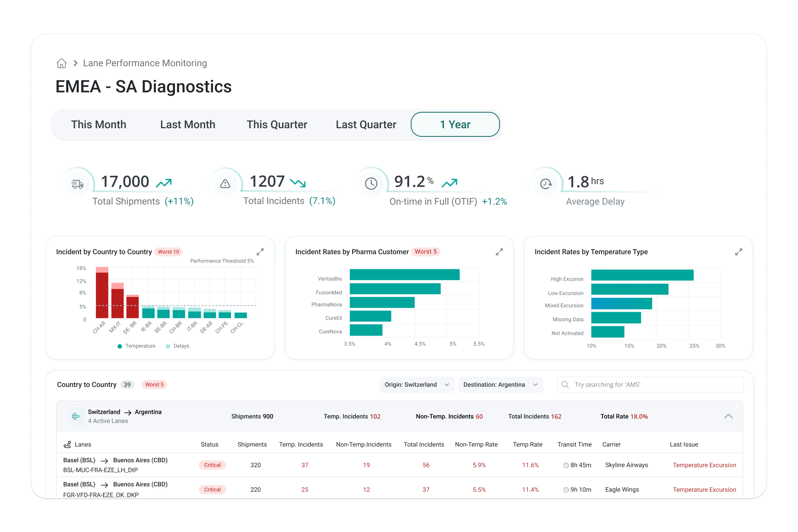The image size is (798, 532).
Task: Click the airplane icon for Switzerland-Argentina
Action: coord(76,416)
